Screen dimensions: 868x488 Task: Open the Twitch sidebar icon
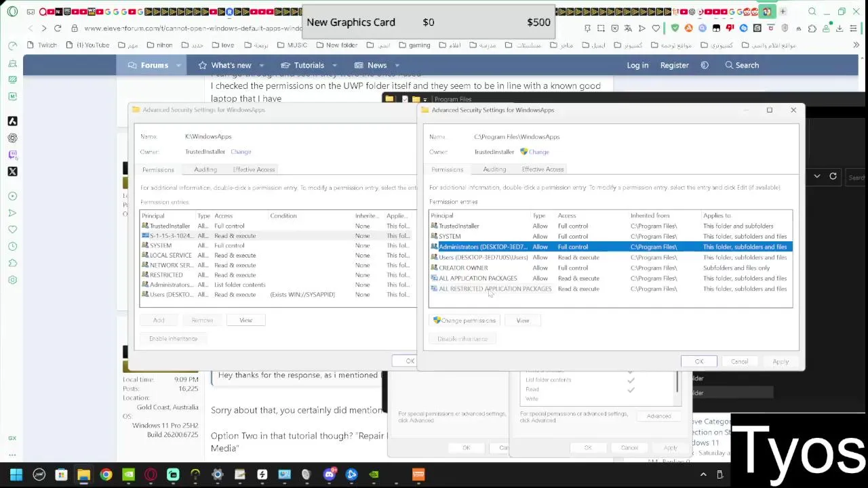tap(12, 155)
